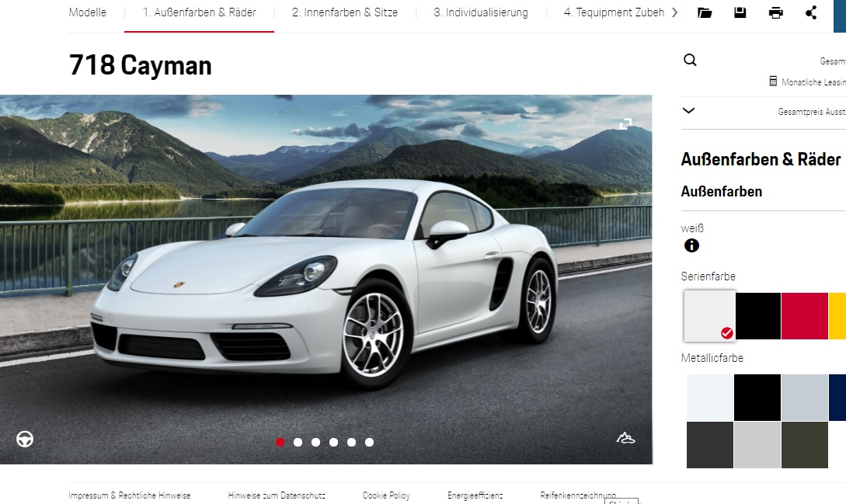Viewport: 846px width, 504px height.
Task: Pick dark olive metallic swatch
Action: click(805, 445)
